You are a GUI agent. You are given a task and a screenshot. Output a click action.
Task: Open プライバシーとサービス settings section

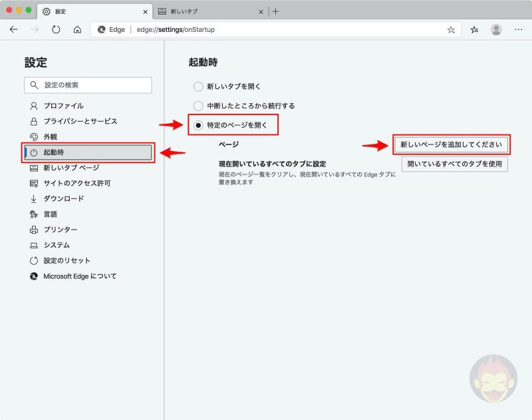pos(80,121)
